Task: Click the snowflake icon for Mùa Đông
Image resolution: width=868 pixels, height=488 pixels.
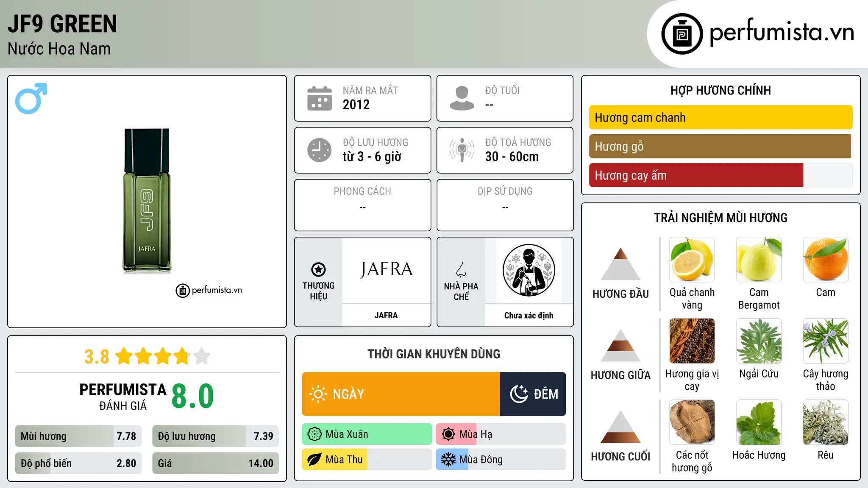Action: click(x=448, y=460)
